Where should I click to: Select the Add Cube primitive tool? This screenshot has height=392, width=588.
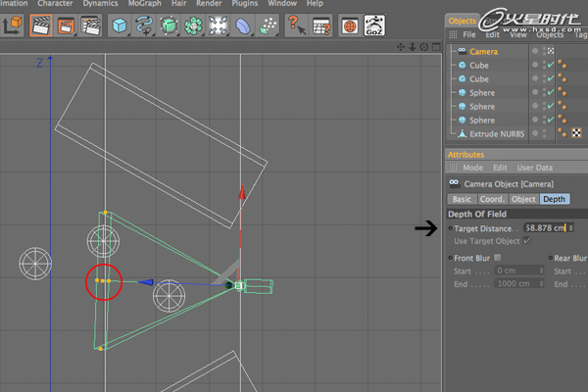pyautogui.click(x=119, y=25)
